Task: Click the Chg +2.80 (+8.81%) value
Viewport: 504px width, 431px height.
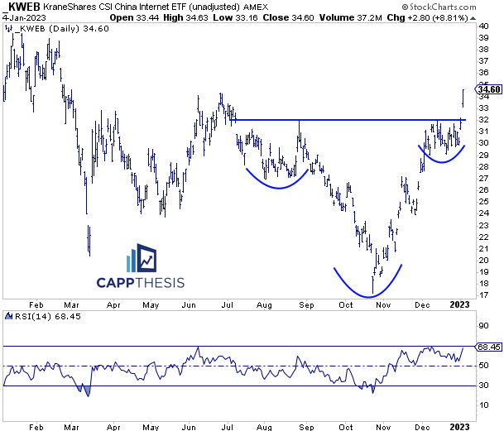Action: (428, 17)
